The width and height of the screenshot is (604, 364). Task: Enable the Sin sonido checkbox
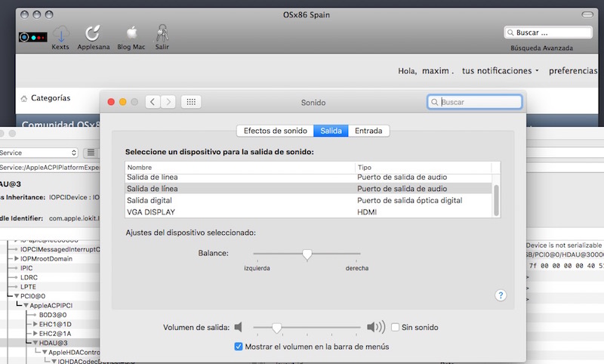tap(395, 328)
